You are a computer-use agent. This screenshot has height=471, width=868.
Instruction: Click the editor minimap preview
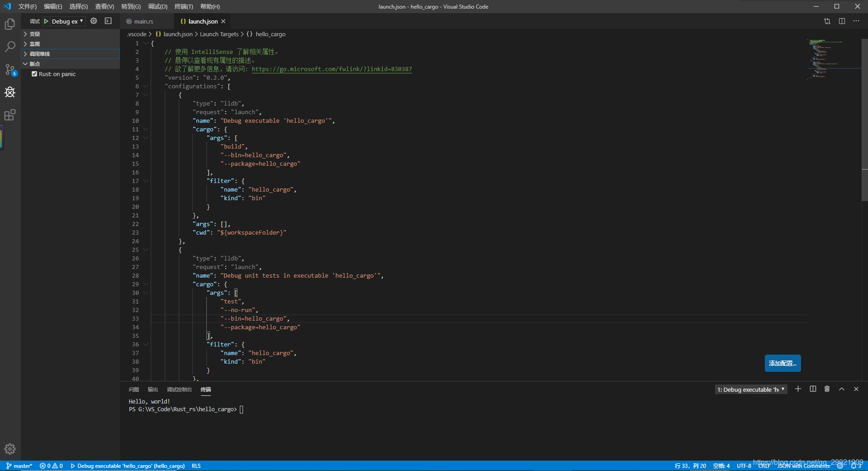point(834,59)
